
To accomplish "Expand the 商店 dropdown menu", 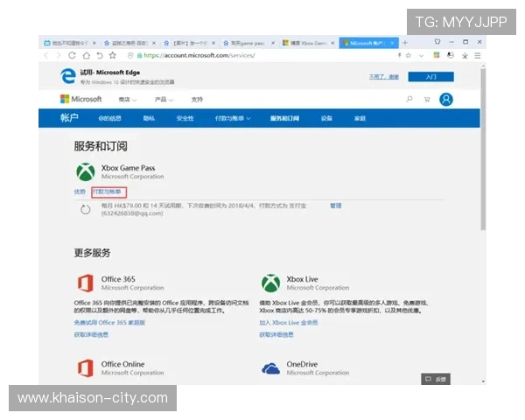I will 128,100.
